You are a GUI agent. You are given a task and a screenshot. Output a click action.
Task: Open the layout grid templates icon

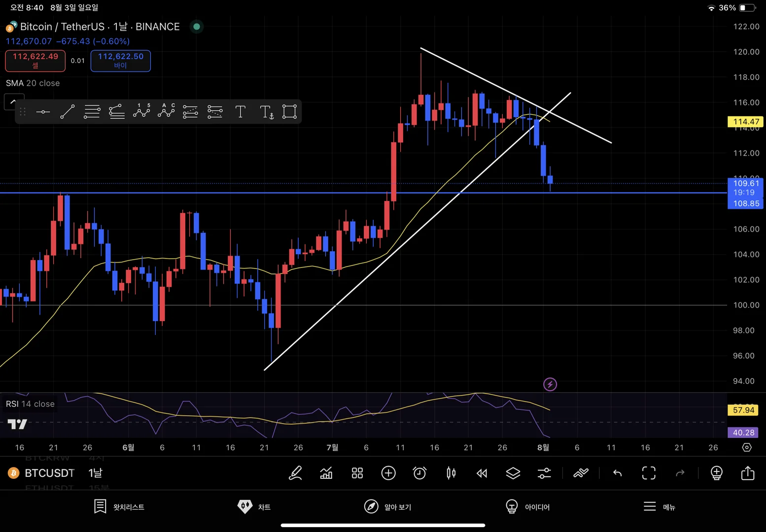(x=357, y=473)
